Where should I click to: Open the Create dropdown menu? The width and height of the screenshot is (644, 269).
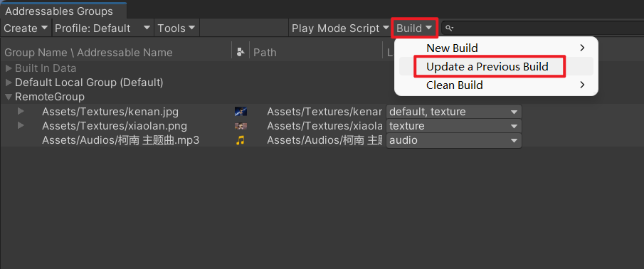click(x=26, y=28)
